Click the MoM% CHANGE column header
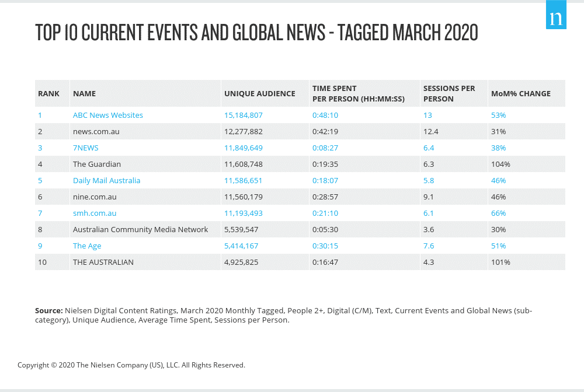 tap(520, 93)
